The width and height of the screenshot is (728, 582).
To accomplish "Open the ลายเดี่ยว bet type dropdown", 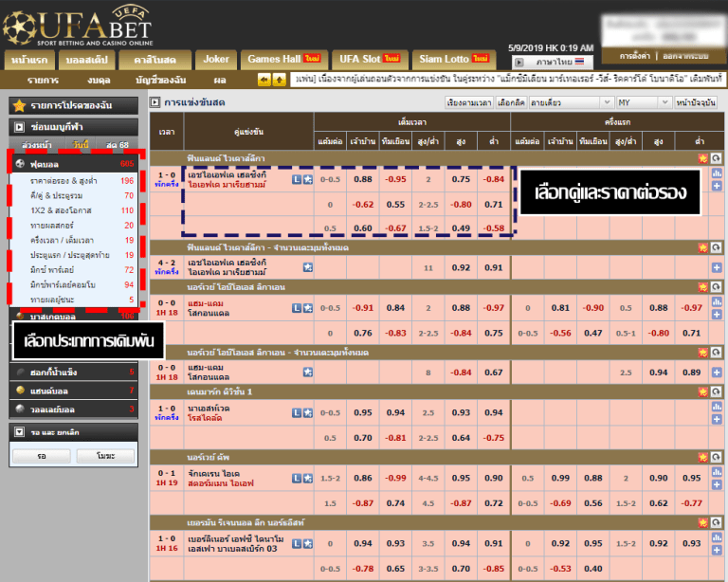I will [572, 102].
